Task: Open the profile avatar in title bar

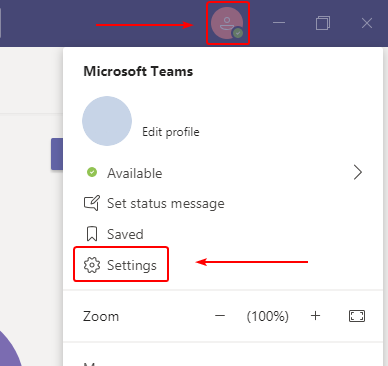Action: pos(227,23)
